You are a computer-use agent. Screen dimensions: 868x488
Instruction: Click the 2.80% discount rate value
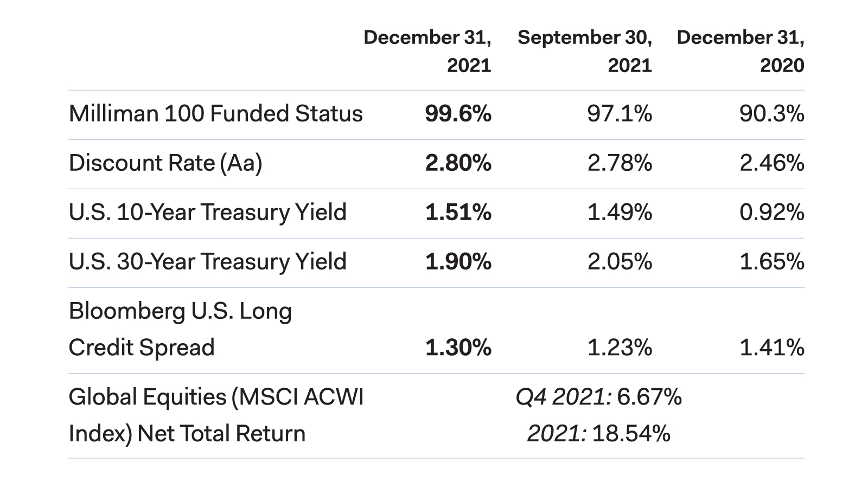458,163
